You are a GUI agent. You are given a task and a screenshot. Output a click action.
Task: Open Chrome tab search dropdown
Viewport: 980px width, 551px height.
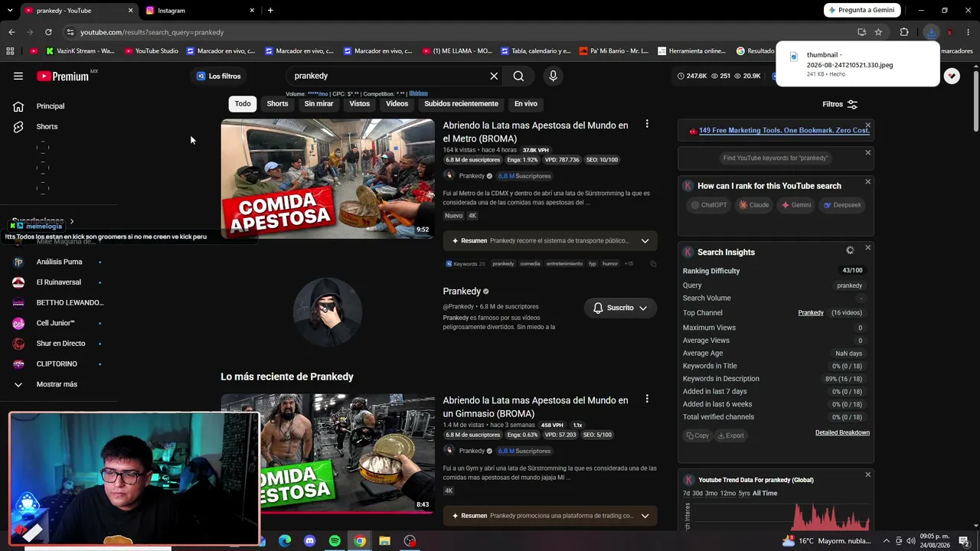tap(10, 11)
